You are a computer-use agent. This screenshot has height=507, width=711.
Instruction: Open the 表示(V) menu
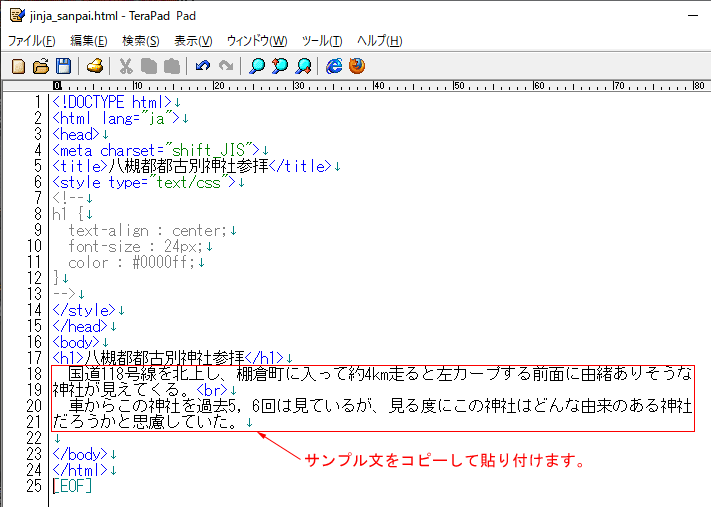click(193, 41)
